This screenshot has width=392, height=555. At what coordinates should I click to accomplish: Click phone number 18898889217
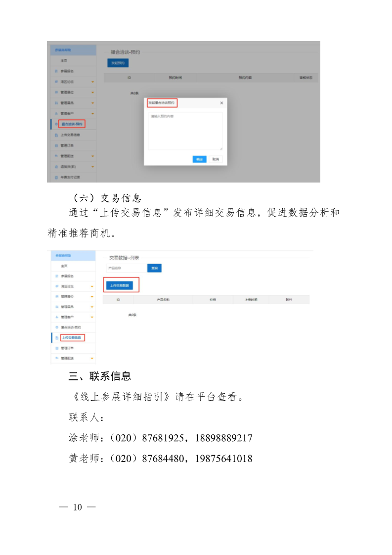pos(223,438)
